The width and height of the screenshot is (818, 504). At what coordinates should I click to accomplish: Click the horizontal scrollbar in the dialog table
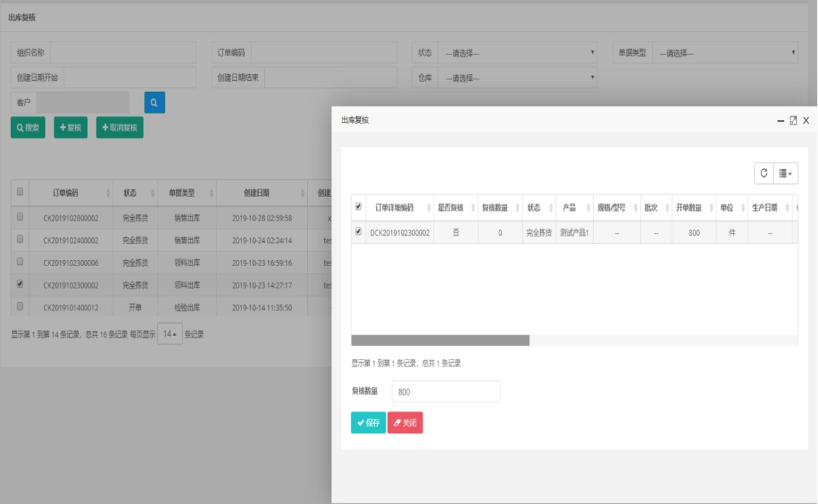[x=440, y=340]
